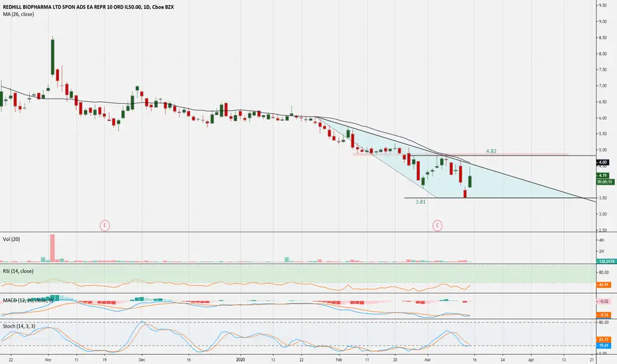The image size is (617, 364).
Task: Select the pink 4.82 resistance zone line
Action: click(460, 154)
